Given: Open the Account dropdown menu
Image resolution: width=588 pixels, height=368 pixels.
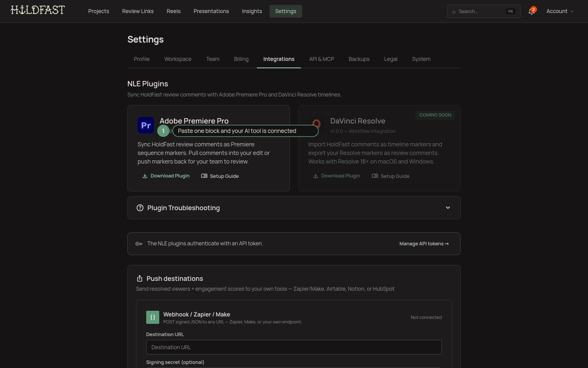Looking at the screenshot, I should [560, 11].
